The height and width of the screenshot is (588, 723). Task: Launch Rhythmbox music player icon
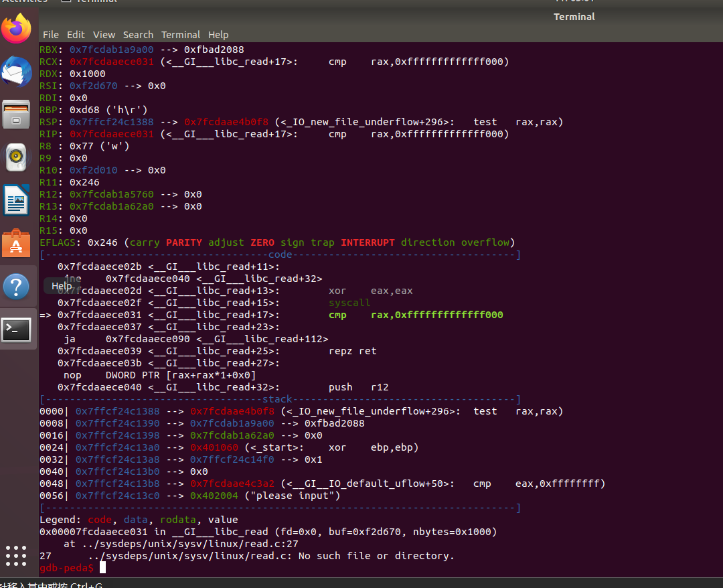(16, 158)
